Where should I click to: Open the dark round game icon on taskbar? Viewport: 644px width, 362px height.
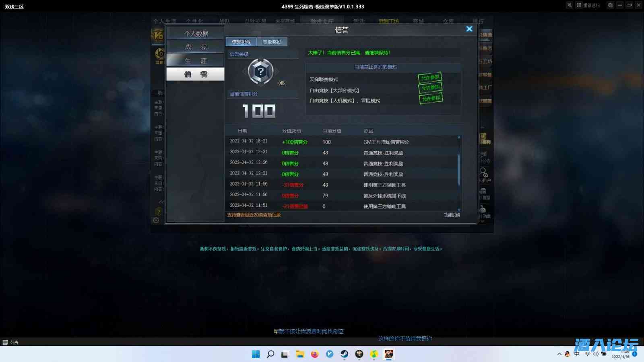359,354
